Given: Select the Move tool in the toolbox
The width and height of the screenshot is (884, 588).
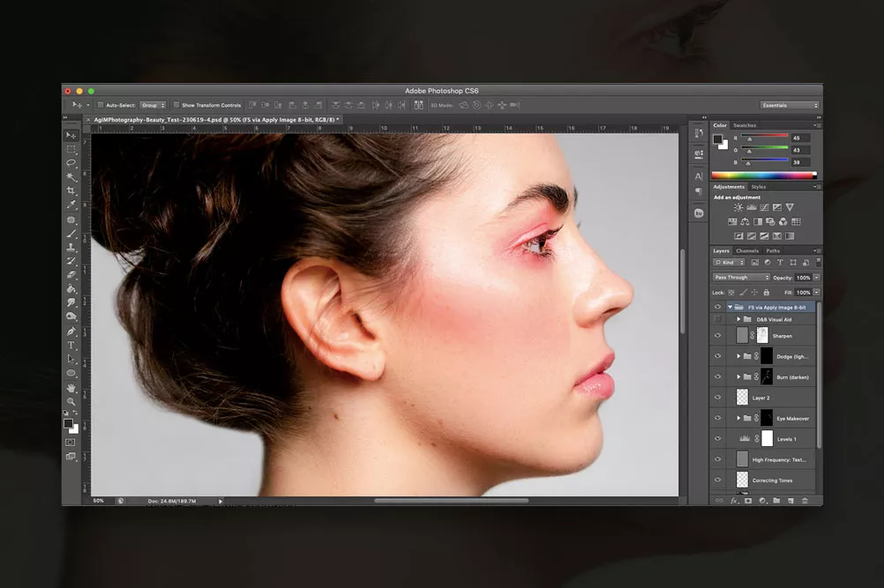Looking at the screenshot, I should click(x=71, y=136).
